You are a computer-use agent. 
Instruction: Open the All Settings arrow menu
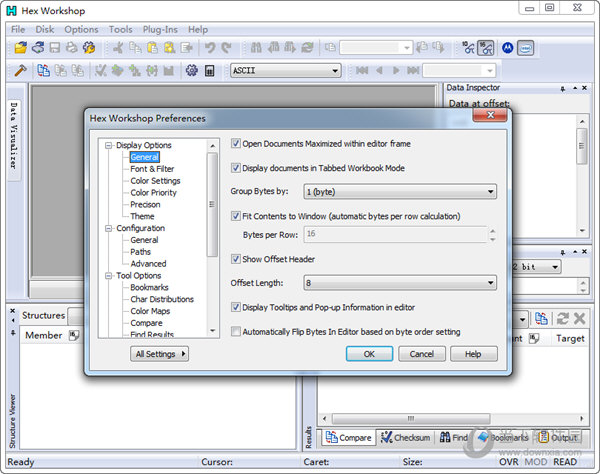point(160,354)
